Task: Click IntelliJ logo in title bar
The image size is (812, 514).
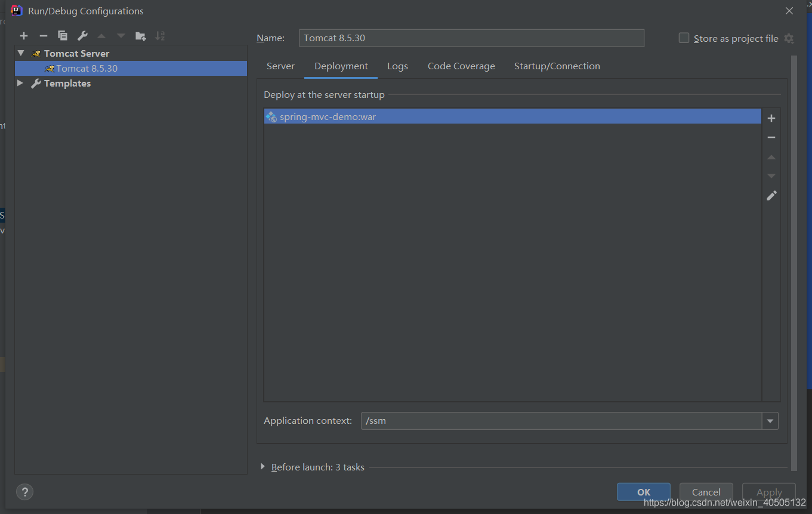Action: (17, 11)
